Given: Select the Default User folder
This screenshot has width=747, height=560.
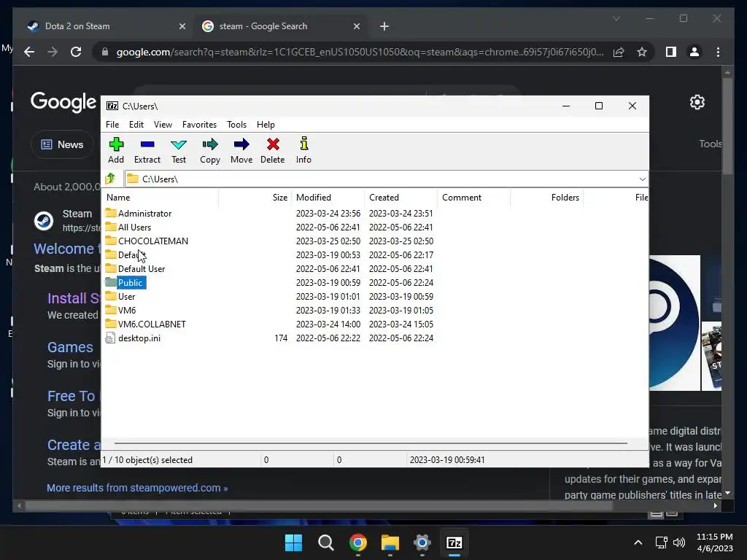Looking at the screenshot, I should coord(142,268).
